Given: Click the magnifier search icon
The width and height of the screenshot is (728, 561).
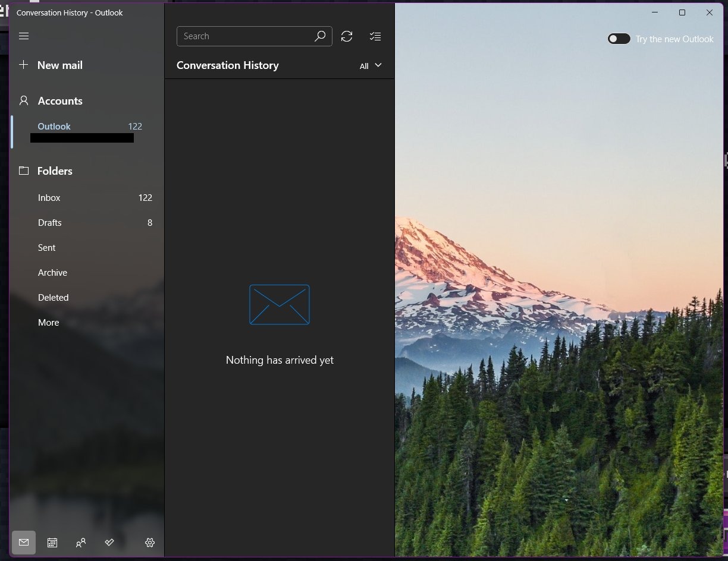Looking at the screenshot, I should 320,36.
